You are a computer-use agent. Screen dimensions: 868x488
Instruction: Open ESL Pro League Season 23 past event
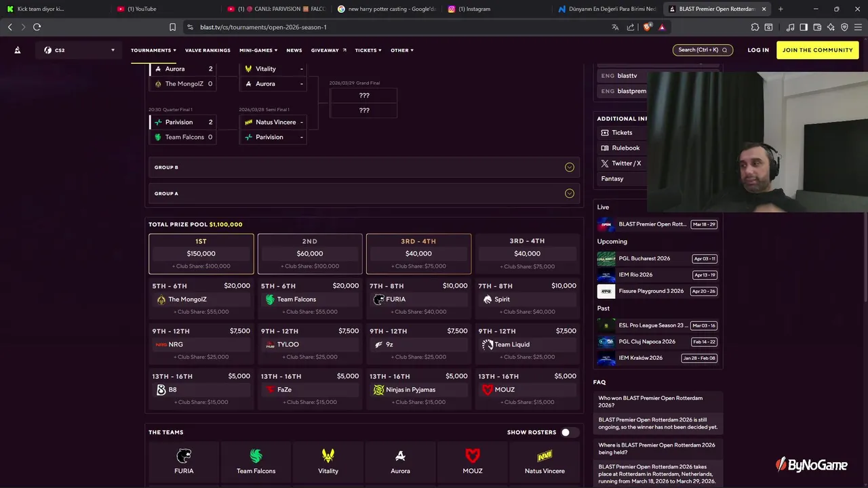click(656, 325)
